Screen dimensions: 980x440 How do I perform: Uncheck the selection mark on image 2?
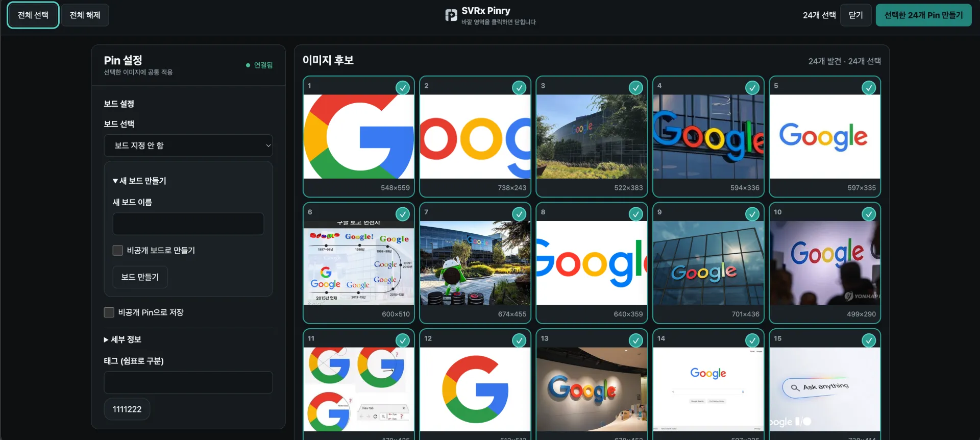click(x=519, y=88)
